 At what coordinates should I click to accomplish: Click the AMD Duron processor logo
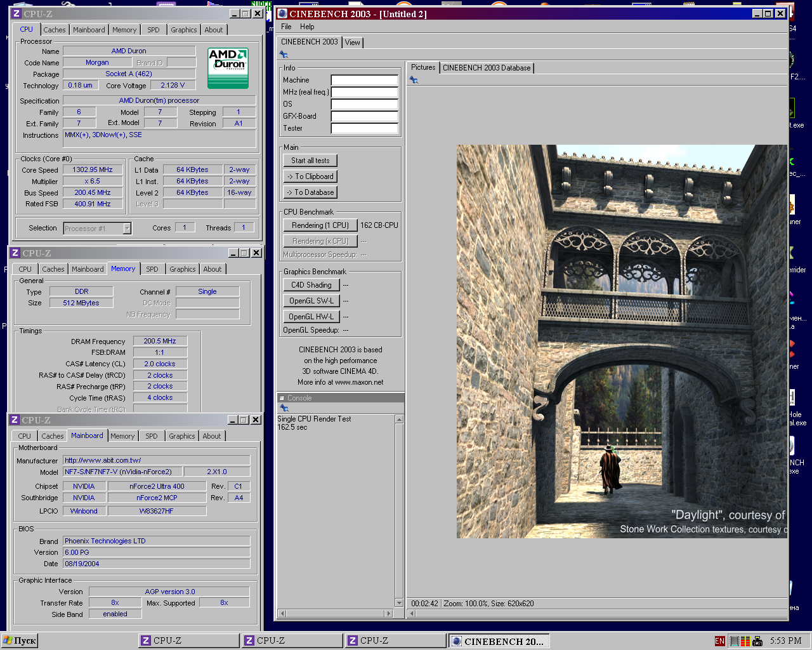tap(228, 68)
